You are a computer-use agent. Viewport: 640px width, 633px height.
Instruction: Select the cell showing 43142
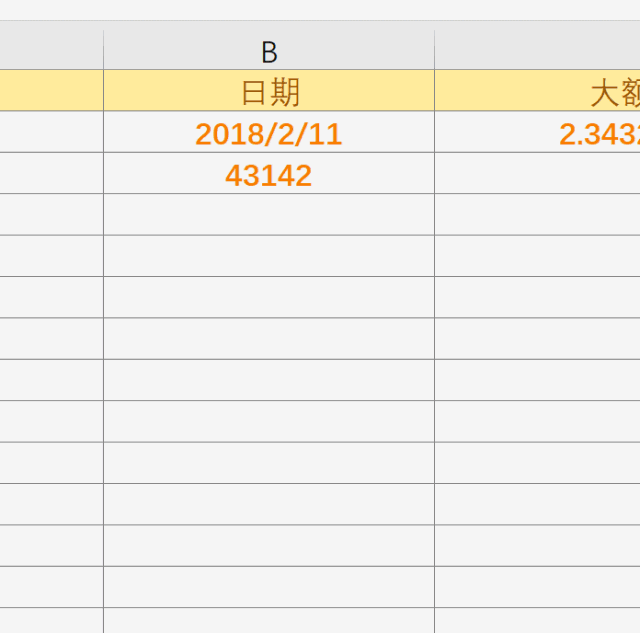(x=268, y=174)
